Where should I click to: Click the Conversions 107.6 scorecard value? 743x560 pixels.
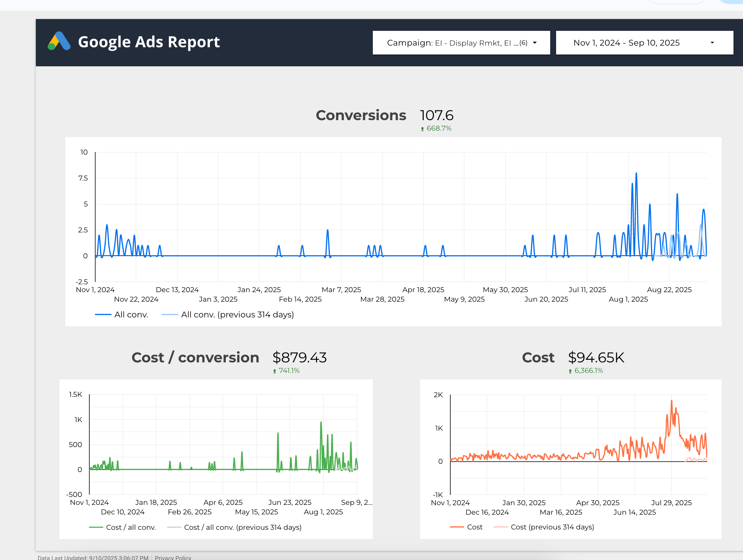(x=436, y=115)
